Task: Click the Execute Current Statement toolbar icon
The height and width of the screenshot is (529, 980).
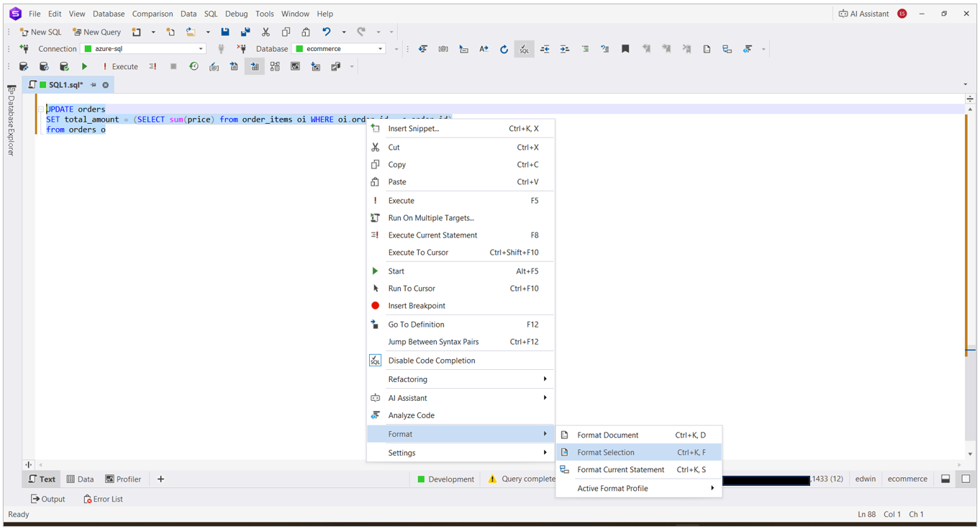Action: (153, 66)
